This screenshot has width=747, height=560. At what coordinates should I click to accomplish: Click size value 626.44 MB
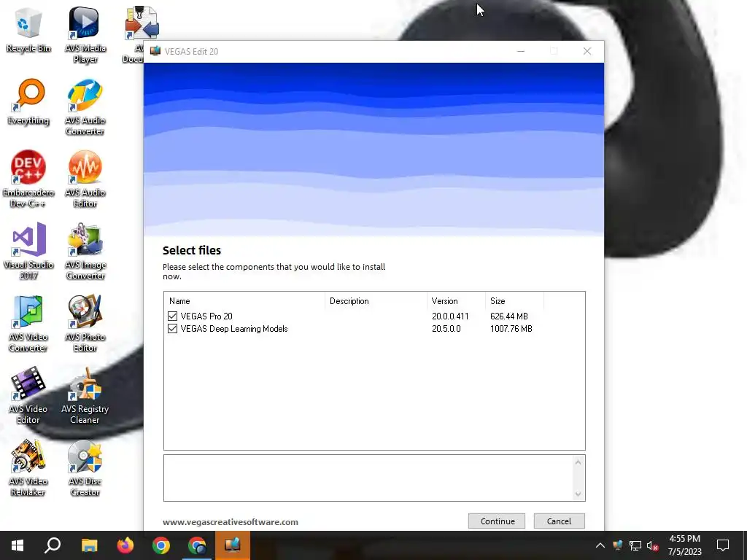(508, 316)
